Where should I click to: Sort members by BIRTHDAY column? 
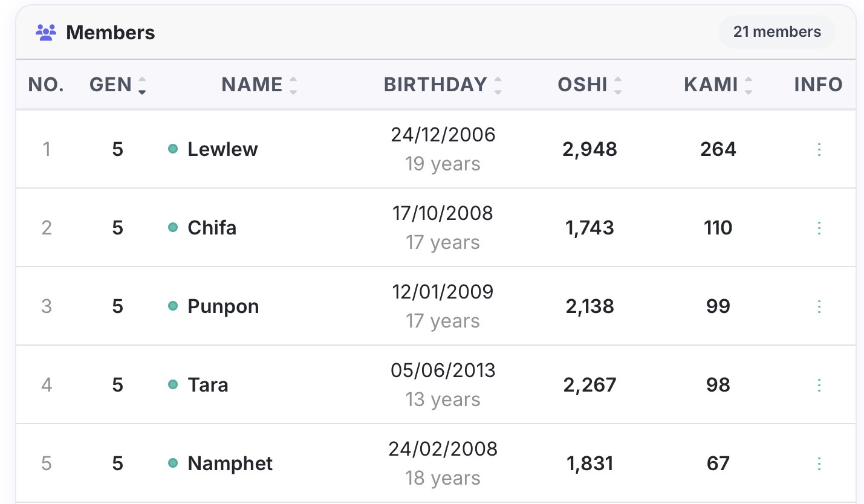click(443, 85)
